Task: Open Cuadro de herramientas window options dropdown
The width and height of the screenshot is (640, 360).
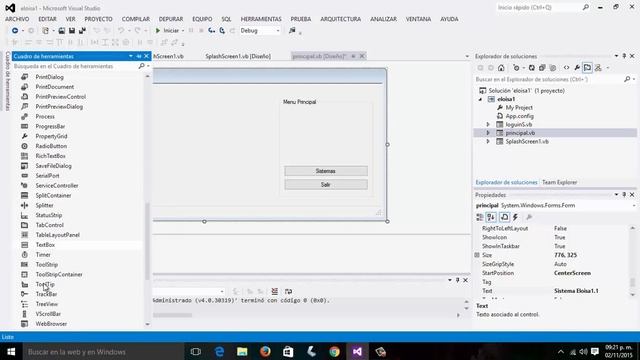Action: click(x=131, y=56)
